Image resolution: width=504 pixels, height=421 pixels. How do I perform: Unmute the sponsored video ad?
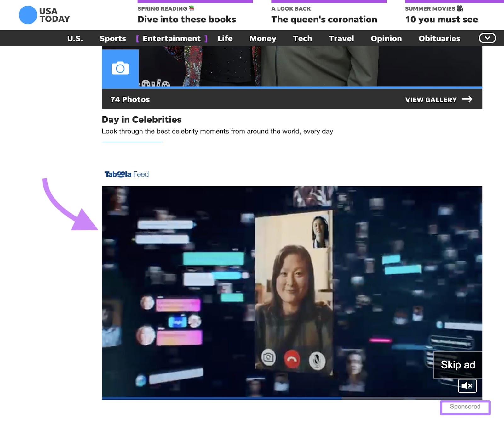[x=467, y=386]
